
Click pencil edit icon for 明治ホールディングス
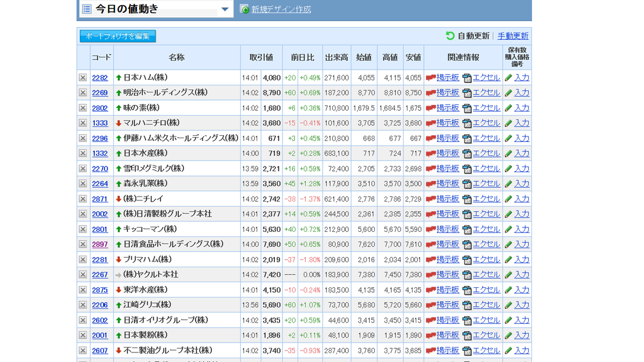[x=508, y=93]
